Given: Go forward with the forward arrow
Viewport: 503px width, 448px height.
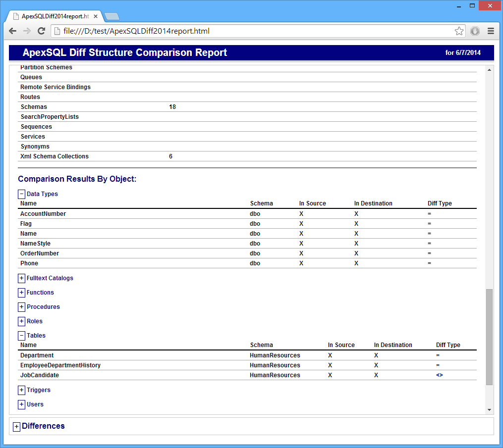Looking at the screenshot, I should pos(27,31).
